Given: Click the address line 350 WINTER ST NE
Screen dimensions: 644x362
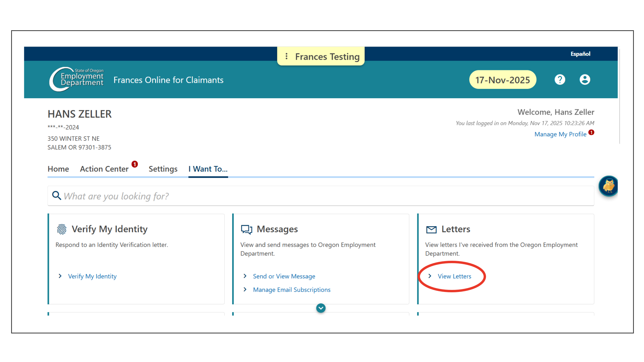Looking at the screenshot, I should (x=73, y=138).
